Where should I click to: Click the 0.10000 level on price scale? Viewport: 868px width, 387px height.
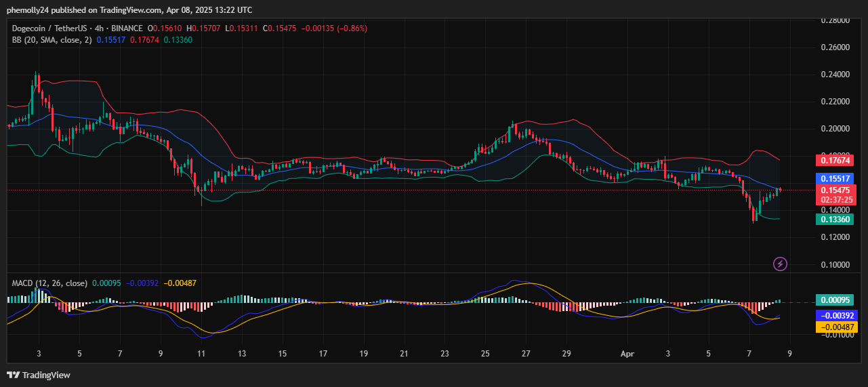point(835,264)
